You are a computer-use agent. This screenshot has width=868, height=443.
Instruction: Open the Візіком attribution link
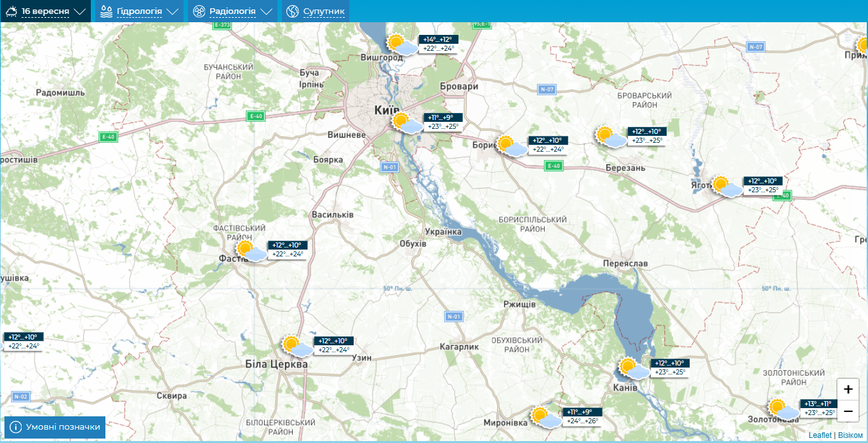tap(850, 435)
